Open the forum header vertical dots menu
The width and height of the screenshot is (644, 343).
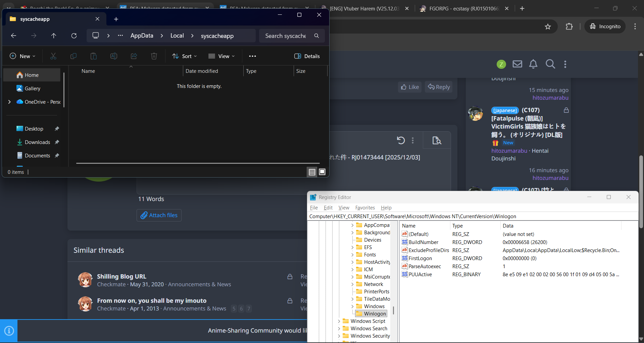click(x=565, y=64)
